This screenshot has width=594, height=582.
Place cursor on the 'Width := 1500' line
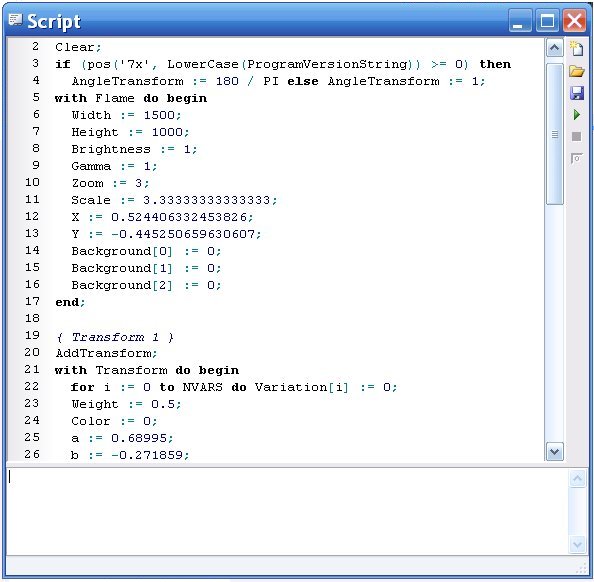click(x=127, y=115)
